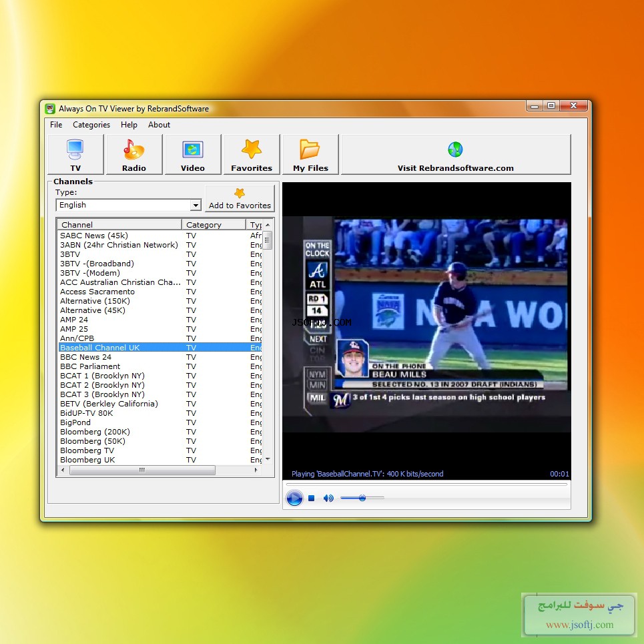Select BCAT 2 (Brooklyn NY) channel

159,385
